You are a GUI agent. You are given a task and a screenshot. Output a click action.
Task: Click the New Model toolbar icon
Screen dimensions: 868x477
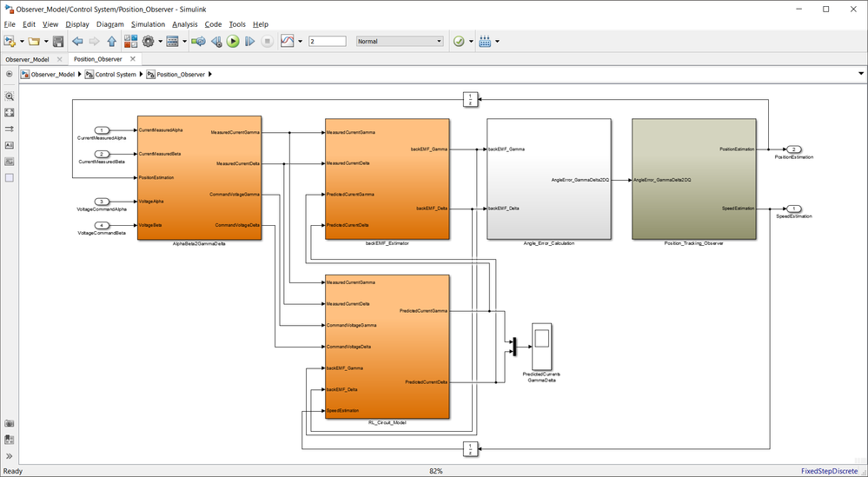click(9, 41)
